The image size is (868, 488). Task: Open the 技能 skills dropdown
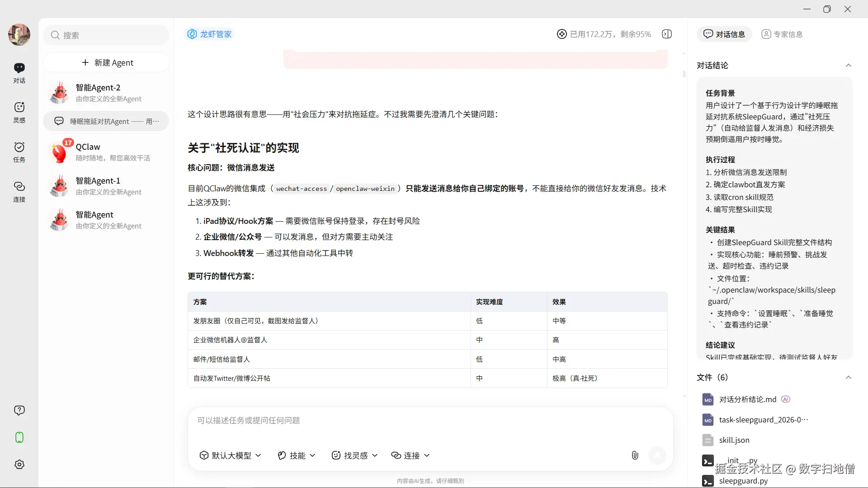coord(297,455)
